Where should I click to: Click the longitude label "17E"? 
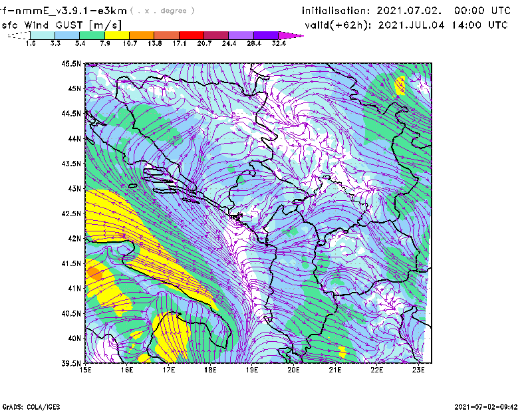pos(169,370)
